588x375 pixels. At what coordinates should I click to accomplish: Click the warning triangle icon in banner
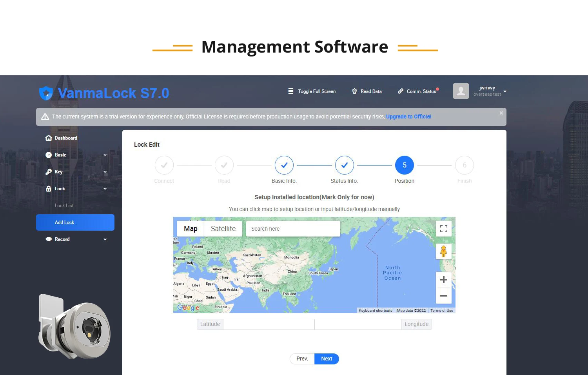coord(45,117)
